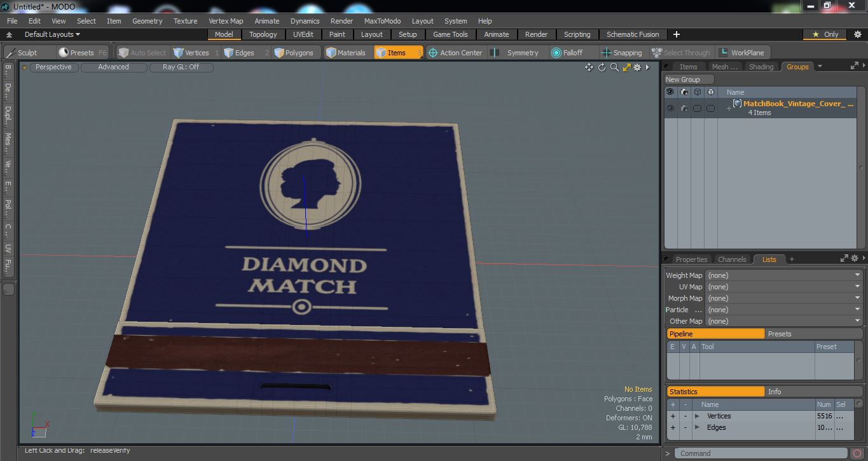
Task: Maximize the Lists panel with the arrows icon
Action: point(844,258)
